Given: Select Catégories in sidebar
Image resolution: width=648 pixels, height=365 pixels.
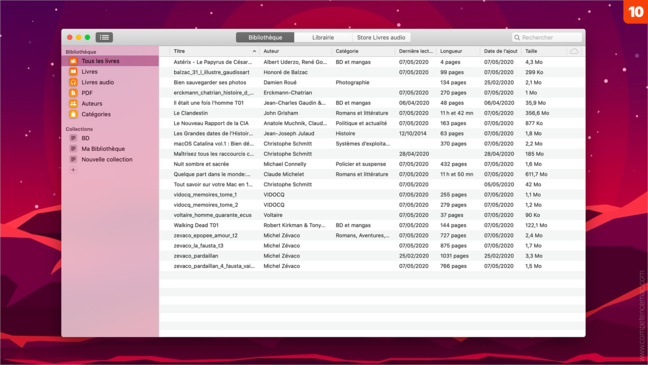Looking at the screenshot, I should click(110, 114).
